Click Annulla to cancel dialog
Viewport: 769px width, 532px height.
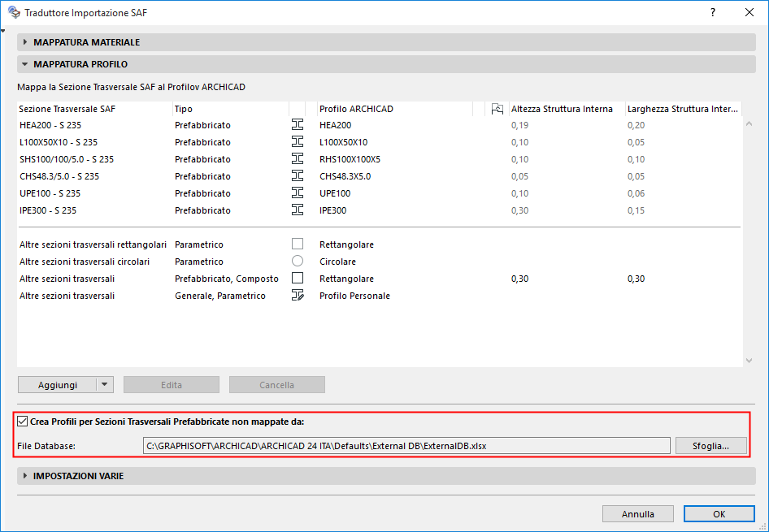[x=637, y=514]
